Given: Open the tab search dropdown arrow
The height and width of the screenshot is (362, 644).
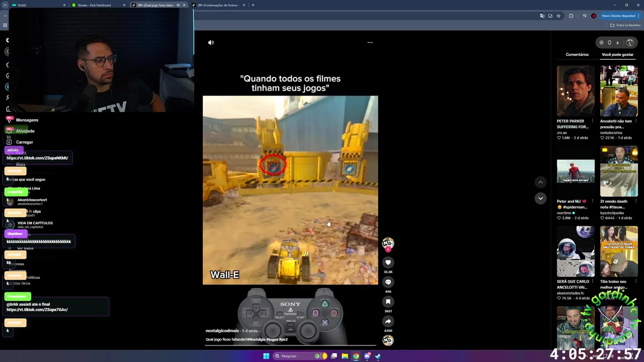Looking at the screenshot, I should click(x=5, y=5).
